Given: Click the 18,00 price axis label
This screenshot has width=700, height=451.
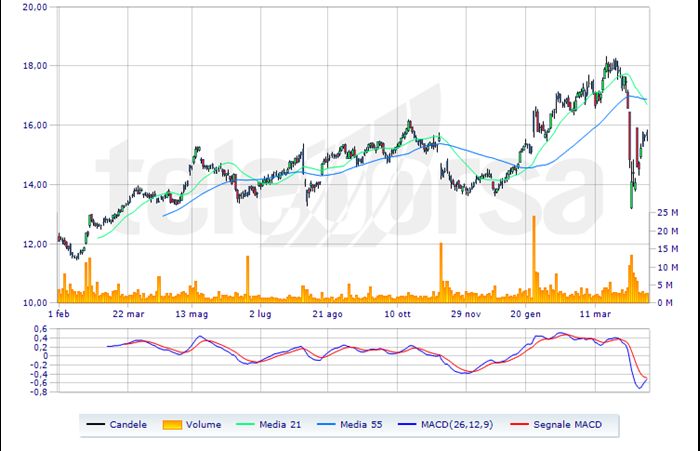Looking at the screenshot, I should pyautogui.click(x=35, y=66).
